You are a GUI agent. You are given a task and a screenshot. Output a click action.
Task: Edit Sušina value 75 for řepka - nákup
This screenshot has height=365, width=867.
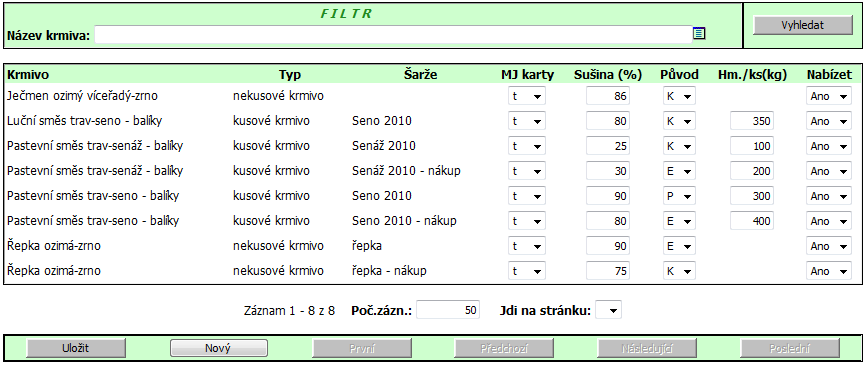(x=608, y=270)
